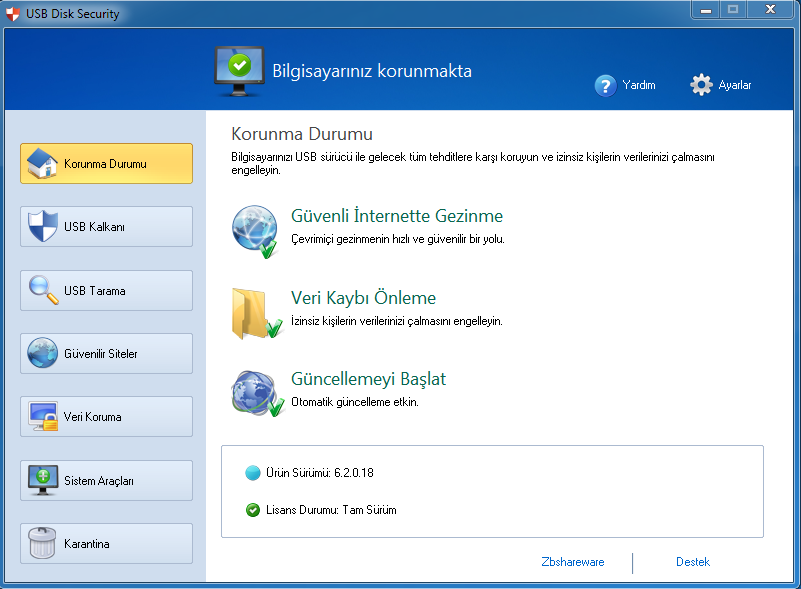
Task: Click the 'Bilgisayarınız korunmakta' status text
Action: pyautogui.click(x=372, y=71)
